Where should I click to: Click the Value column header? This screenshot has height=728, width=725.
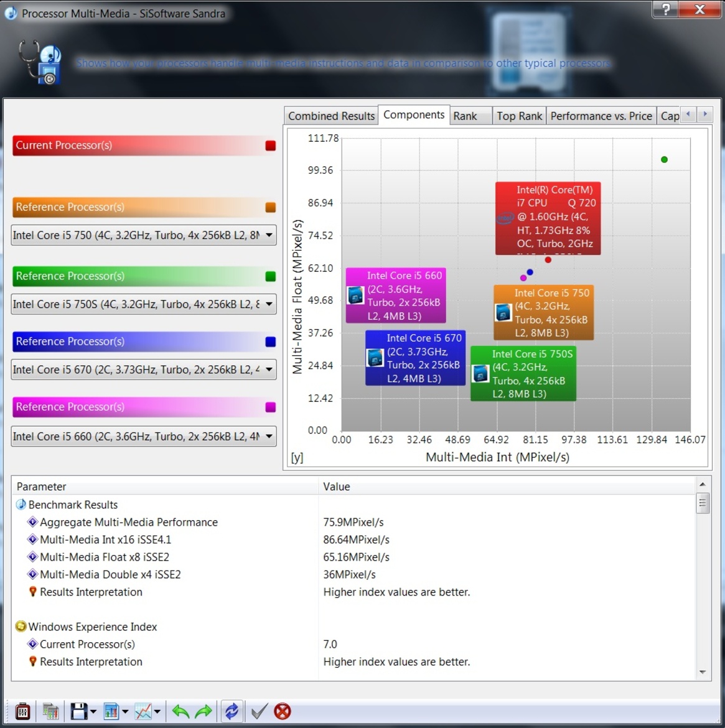tap(507, 486)
